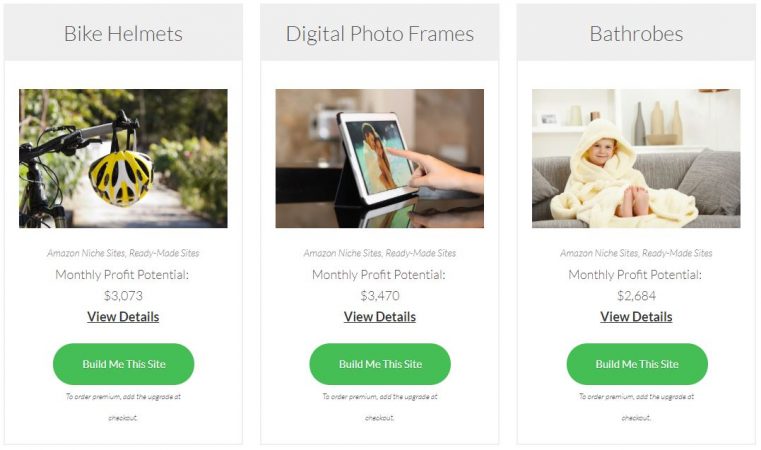Viewport: 761px width, 450px height.
Task: Click the Bike Helmets heading
Action: click(123, 33)
